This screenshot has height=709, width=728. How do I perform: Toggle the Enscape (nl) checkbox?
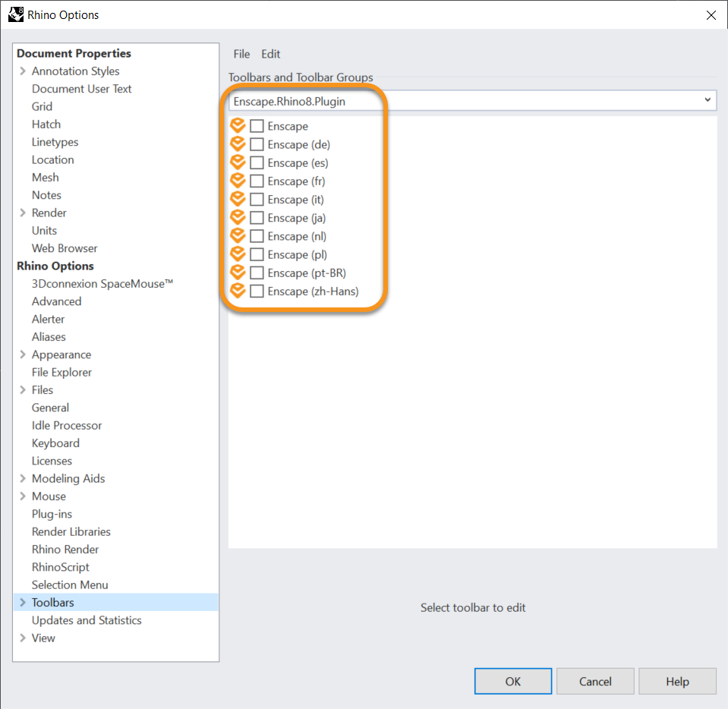click(x=257, y=236)
